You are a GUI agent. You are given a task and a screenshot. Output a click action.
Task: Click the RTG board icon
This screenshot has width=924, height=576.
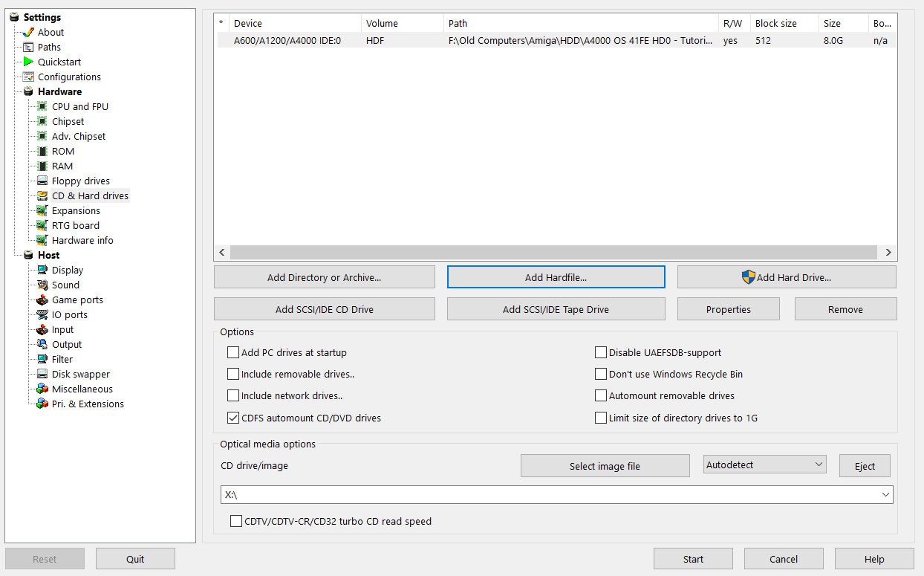click(x=42, y=225)
